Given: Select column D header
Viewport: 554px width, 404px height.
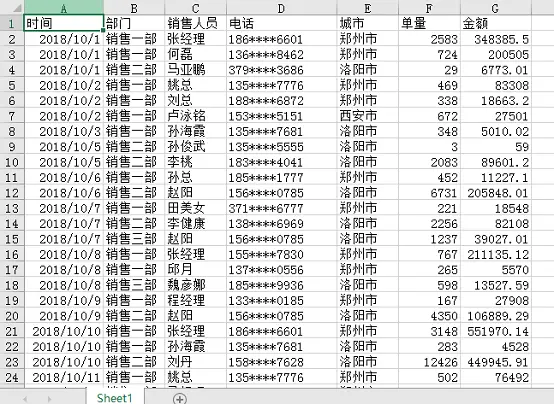Looking at the screenshot, I should click(x=282, y=8).
